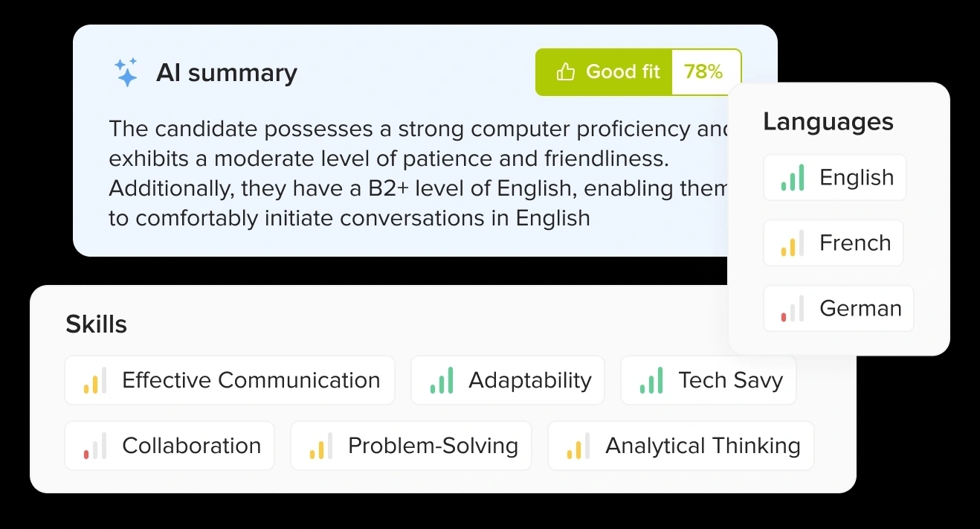Click the Effective Communication level bars icon
This screenshot has width=980, height=529.
[95, 380]
